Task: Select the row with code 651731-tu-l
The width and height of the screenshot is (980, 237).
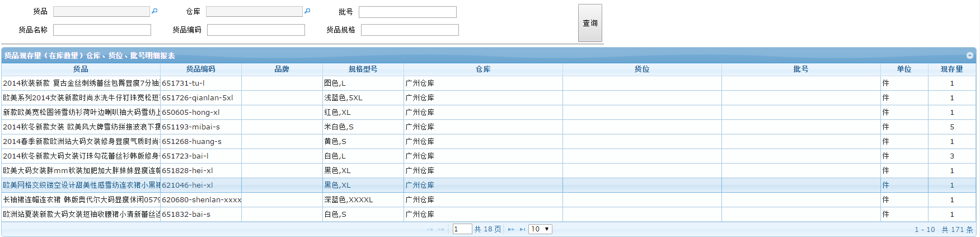Action: click(200, 83)
